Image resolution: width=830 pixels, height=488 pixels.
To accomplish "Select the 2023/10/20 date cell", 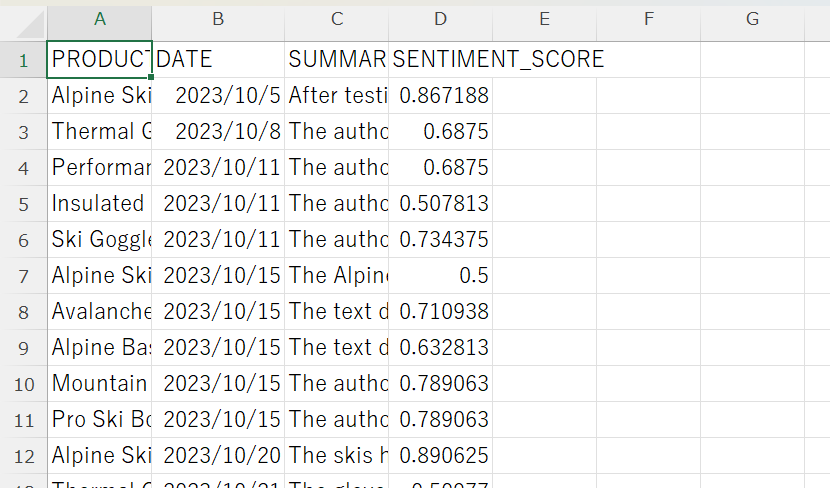I will click(218, 456).
